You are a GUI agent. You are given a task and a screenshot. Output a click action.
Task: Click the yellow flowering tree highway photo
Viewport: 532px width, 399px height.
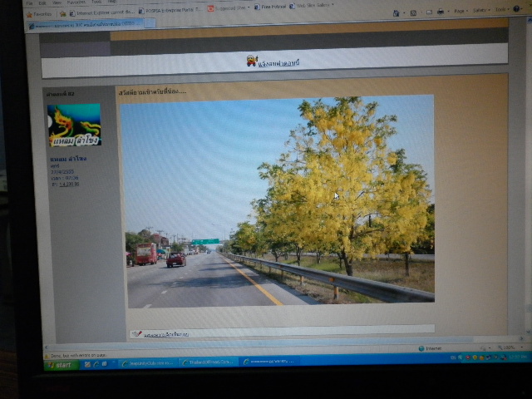(x=278, y=201)
